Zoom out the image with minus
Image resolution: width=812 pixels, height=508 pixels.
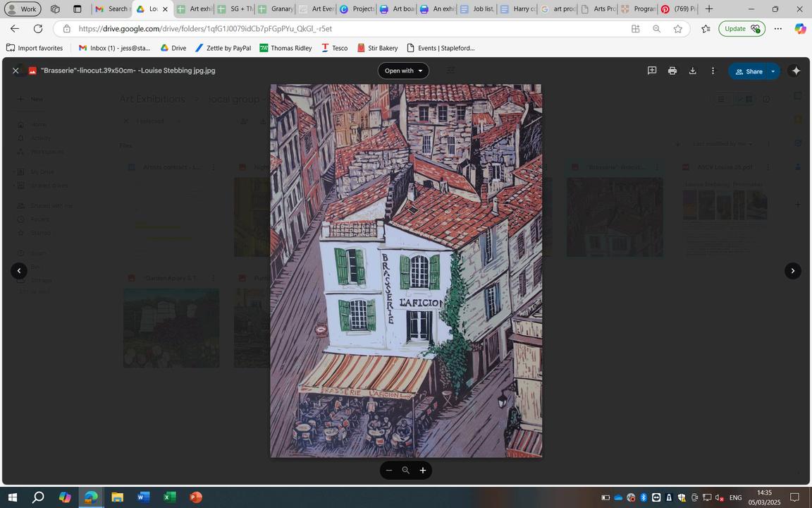(x=389, y=470)
